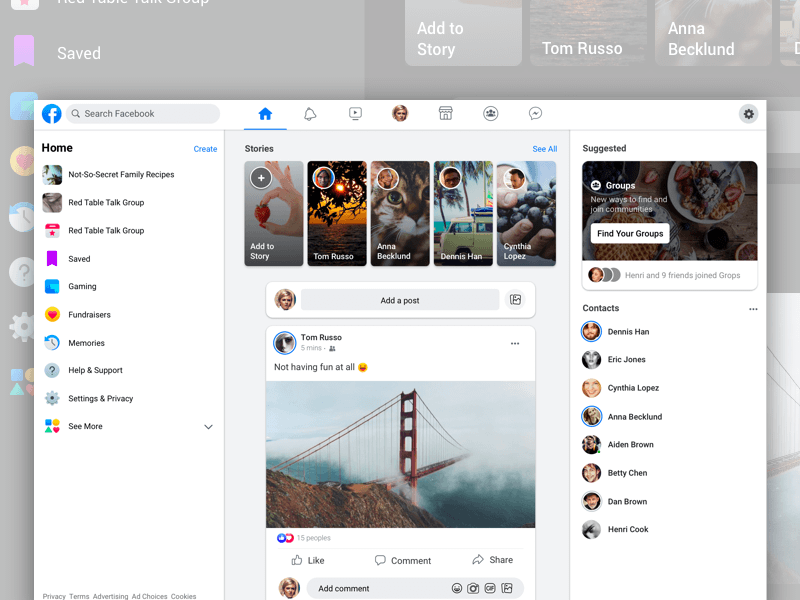The image size is (800, 600).
Task: Open the Add to Story card
Action: pyautogui.click(x=273, y=213)
